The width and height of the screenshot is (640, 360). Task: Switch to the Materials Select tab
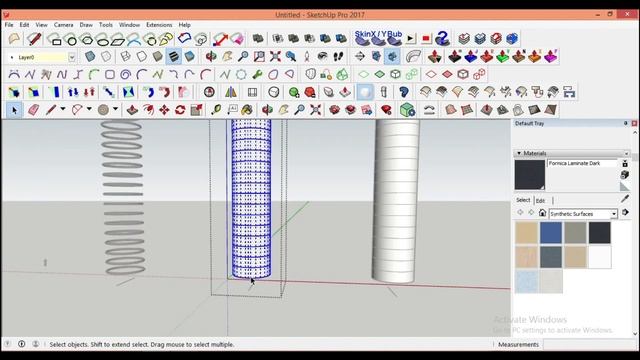pyautogui.click(x=523, y=200)
